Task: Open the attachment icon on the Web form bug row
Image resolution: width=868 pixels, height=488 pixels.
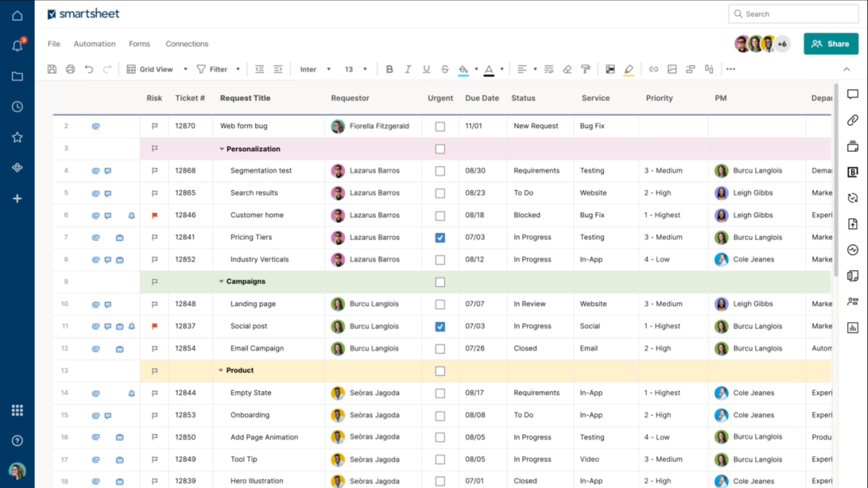Action: click(x=96, y=126)
